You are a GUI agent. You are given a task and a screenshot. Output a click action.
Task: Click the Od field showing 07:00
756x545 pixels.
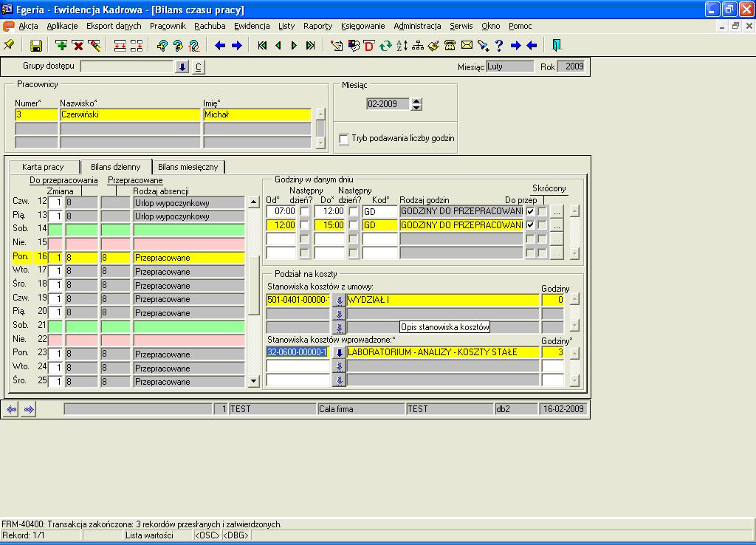[281, 211]
